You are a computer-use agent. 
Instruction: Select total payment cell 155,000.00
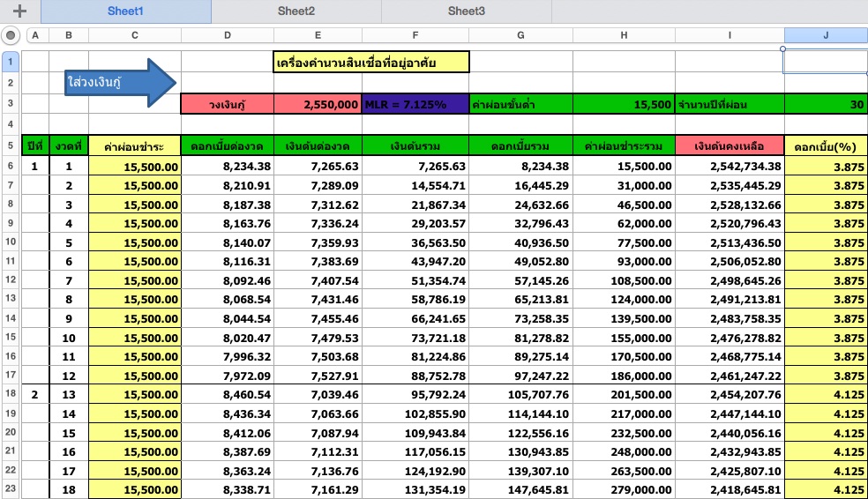tap(624, 338)
